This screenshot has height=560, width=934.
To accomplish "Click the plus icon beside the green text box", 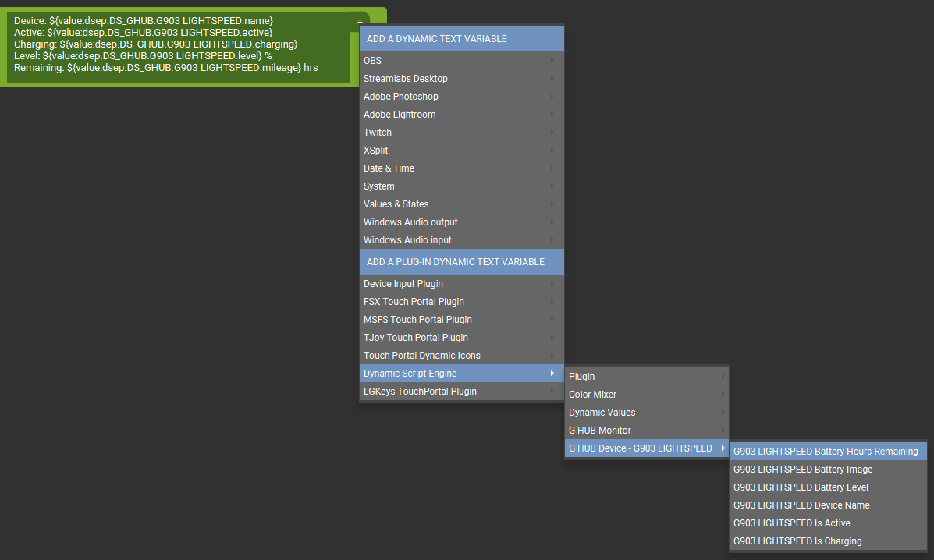I will click(360, 22).
